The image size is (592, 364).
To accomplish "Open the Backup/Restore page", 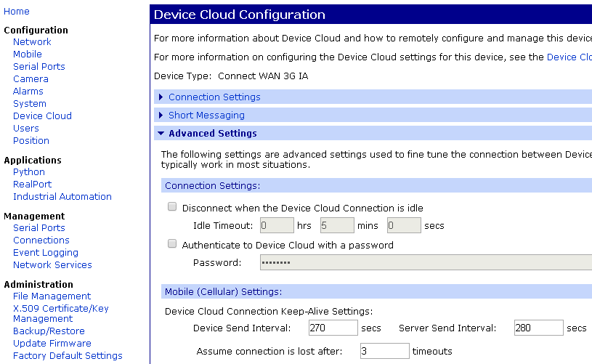I will click(x=49, y=331).
